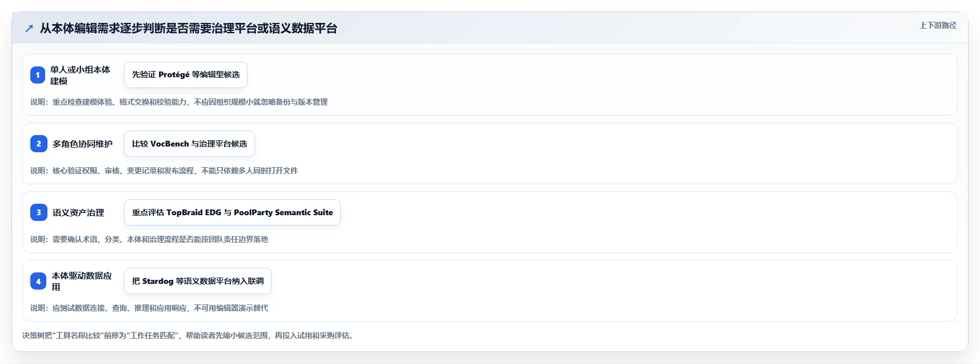Image resolution: width=980 pixels, height=364 pixels.
Task: Click the note starting 说明：需要确认术语
Action: pos(149,239)
